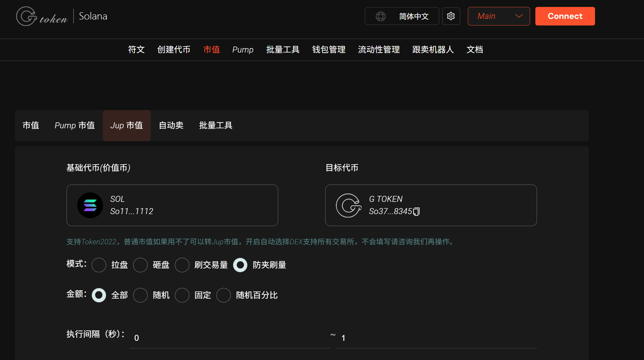This screenshot has height=360, width=644.
Task: Select the 全部 amount radio
Action: [x=99, y=295]
